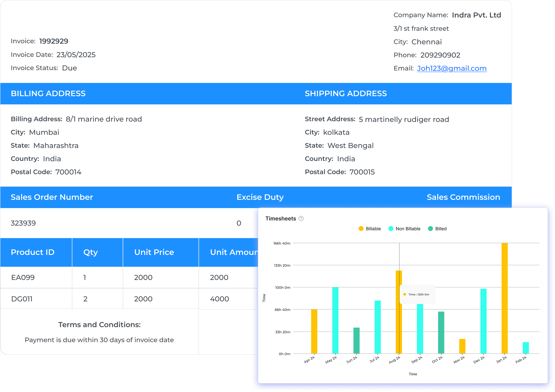The image size is (555, 392).
Task: Click the Sales Commission header
Action: 463,197
